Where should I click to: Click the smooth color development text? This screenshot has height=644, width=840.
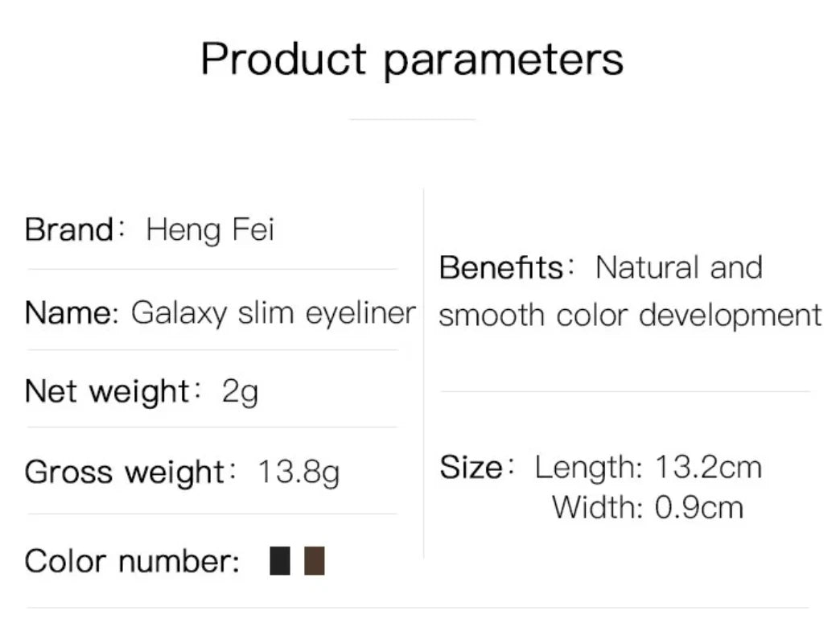point(630,315)
